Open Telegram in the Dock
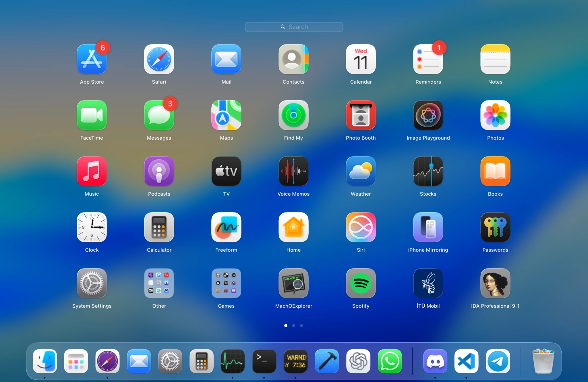Image resolution: width=588 pixels, height=382 pixels. pyautogui.click(x=498, y=361)
